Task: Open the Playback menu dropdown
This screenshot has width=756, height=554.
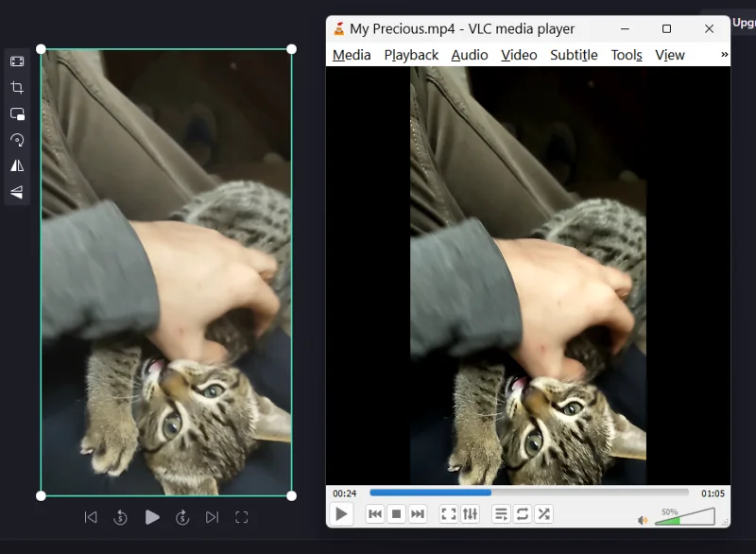Action: pos(410,55)
